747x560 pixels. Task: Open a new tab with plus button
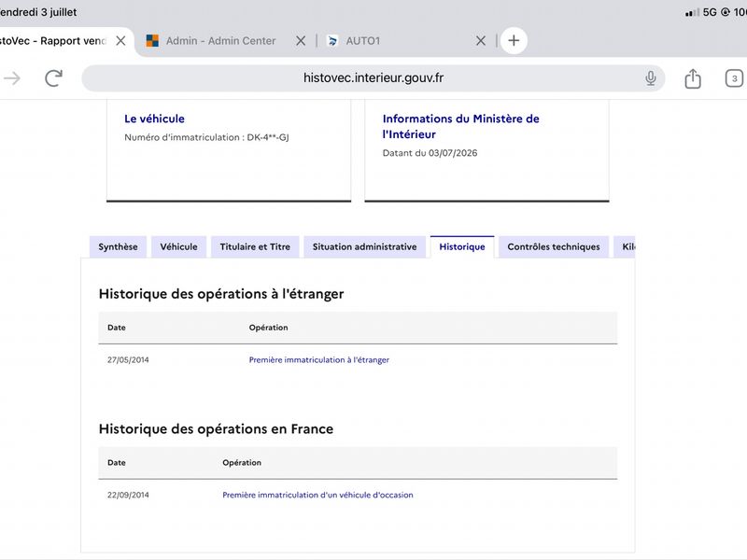(514, 40)
